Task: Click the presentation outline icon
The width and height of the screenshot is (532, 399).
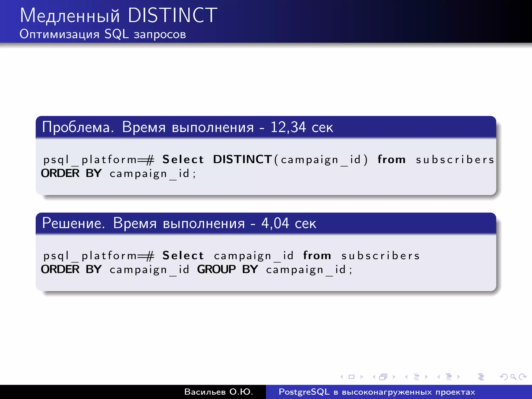Action: click(481, 377)
